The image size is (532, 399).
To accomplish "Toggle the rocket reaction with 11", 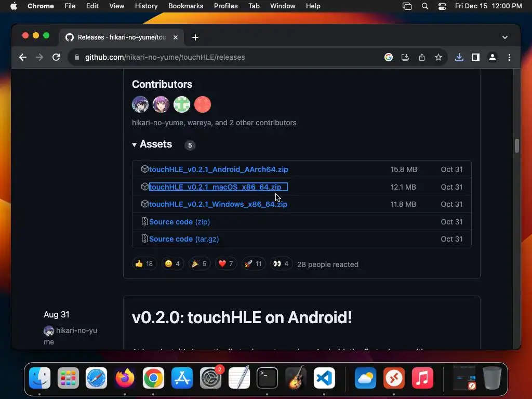I will 254,263.
